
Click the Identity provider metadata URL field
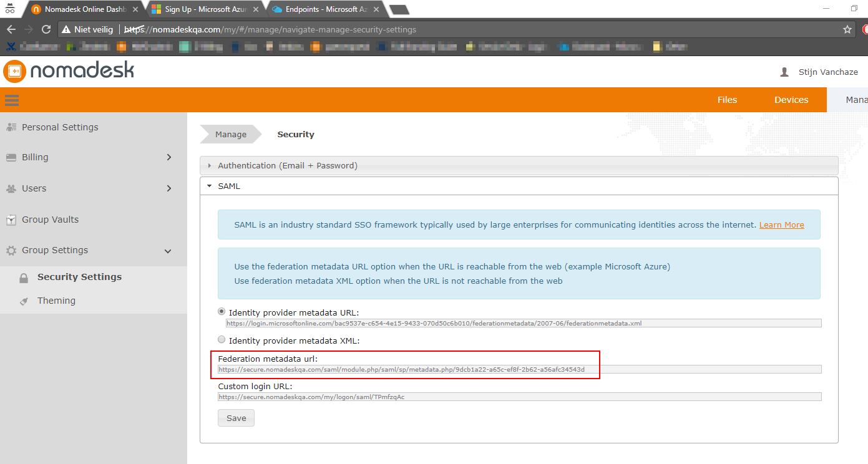click(524, 323)
